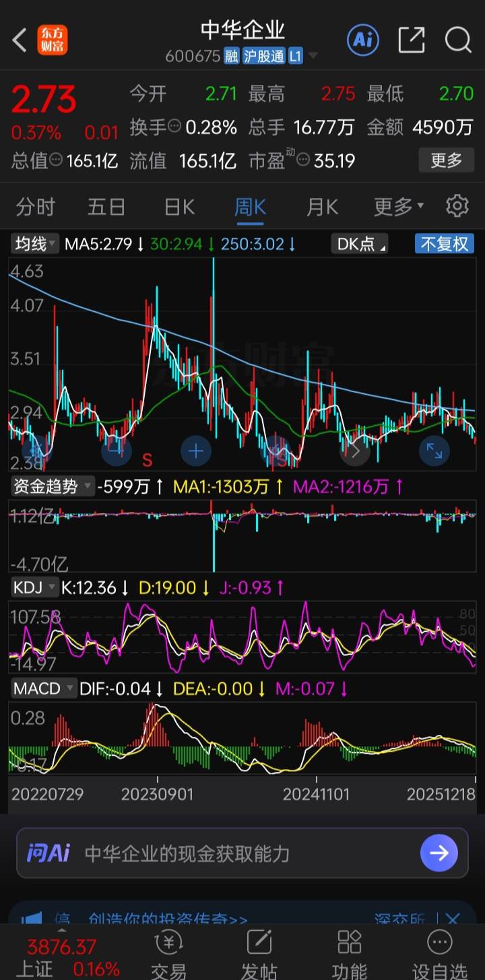Tap the Ai question input field
485x980 pixels.
pos(243,853)
